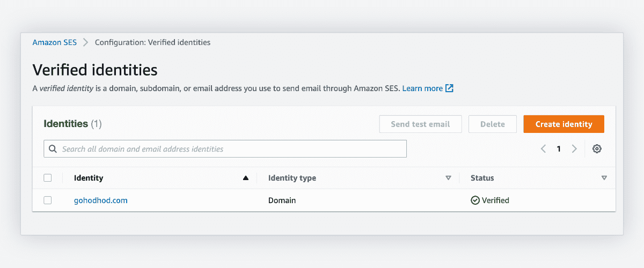Screen dimensions: 644x268
Task: Click the external link icon beside Learn more
Action: click(x=450, y=88)
